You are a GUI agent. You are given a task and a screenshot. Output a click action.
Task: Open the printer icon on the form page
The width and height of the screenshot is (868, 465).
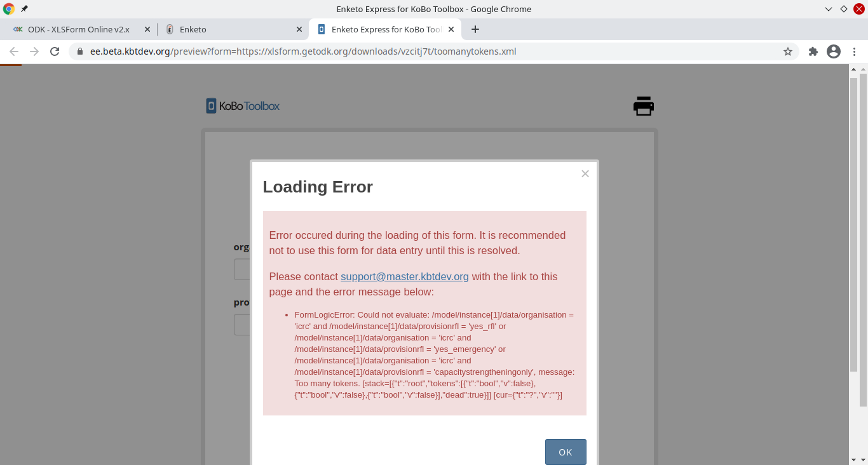pos(643,105)
